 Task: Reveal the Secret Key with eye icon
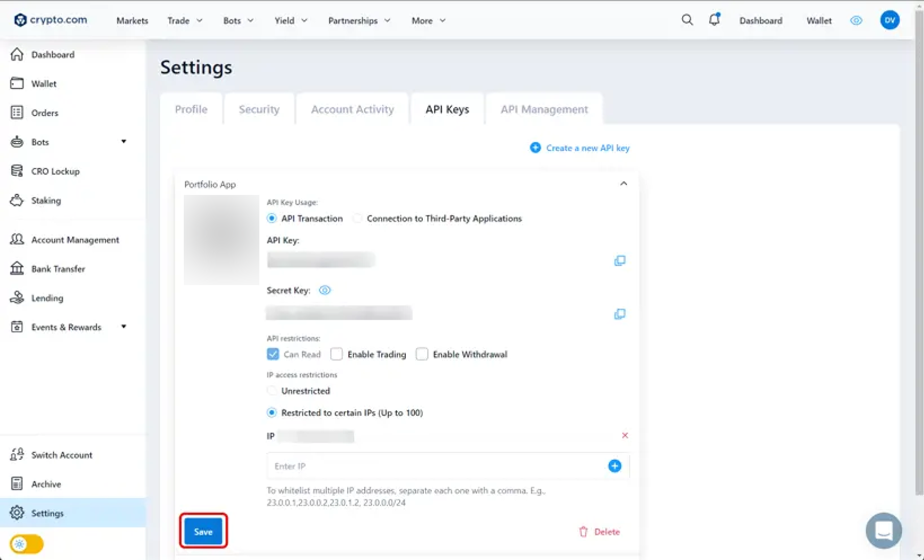[x=324, y=290]
